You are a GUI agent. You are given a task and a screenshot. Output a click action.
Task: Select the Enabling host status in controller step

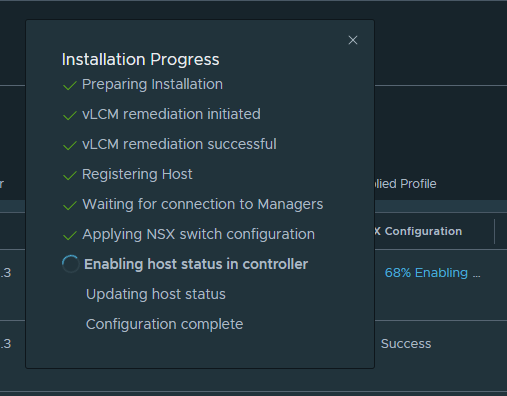[x=196, y=264]
